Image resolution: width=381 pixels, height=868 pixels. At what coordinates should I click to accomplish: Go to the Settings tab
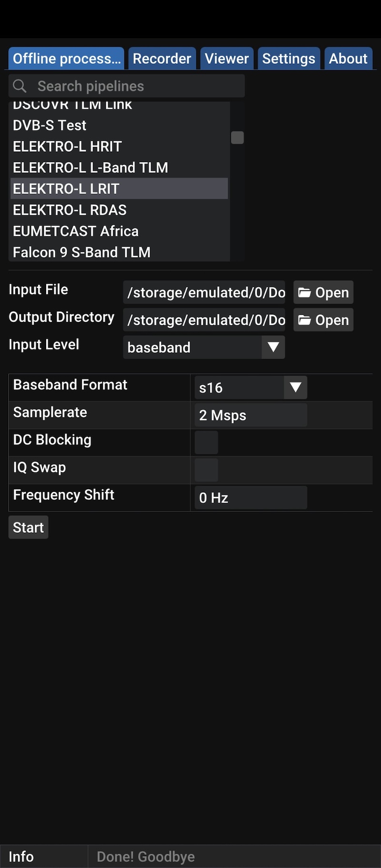click(x=289, y=59)
